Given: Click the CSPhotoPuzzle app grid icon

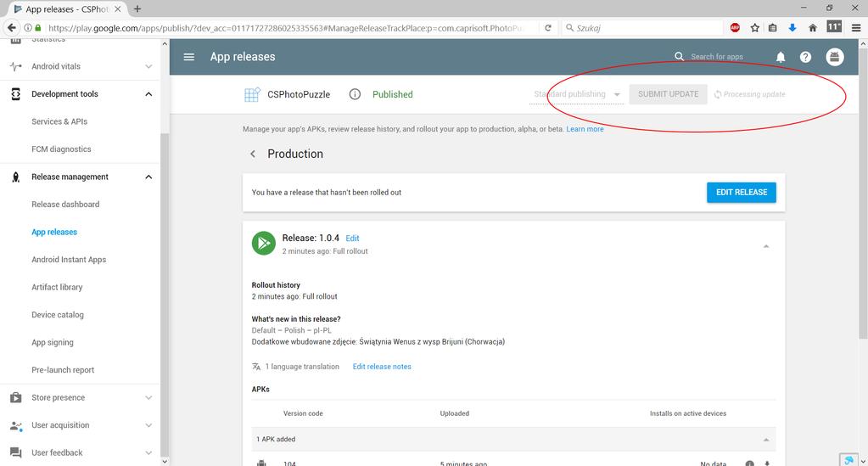Looking at the screenshot, I should [252, 94].
